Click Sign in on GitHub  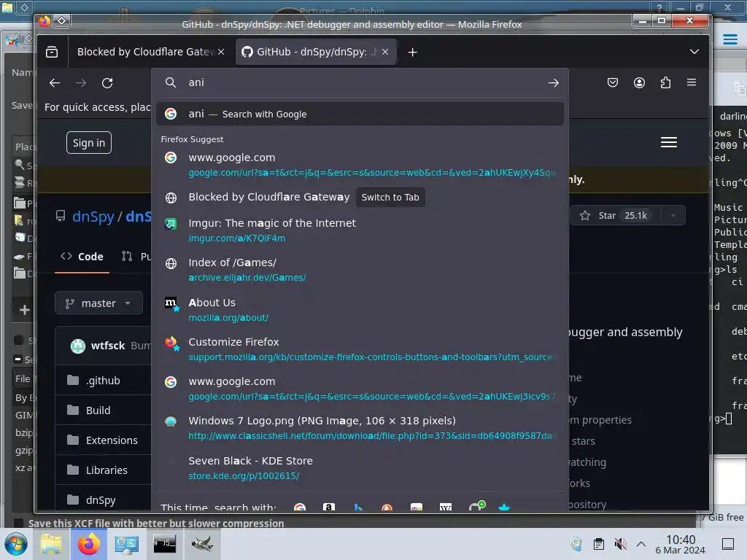pyautogui.click(x=88, y=143)
